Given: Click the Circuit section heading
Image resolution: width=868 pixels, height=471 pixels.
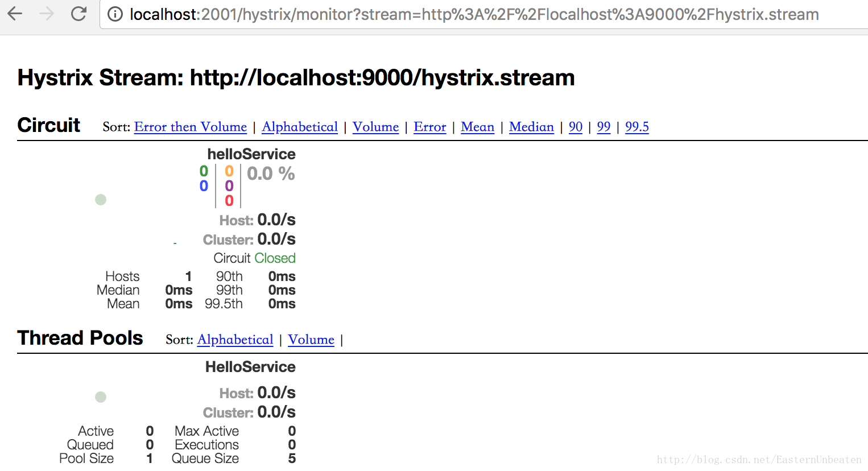Looking at the screenshot, I should pyautogui.click(x=49, y=125).
